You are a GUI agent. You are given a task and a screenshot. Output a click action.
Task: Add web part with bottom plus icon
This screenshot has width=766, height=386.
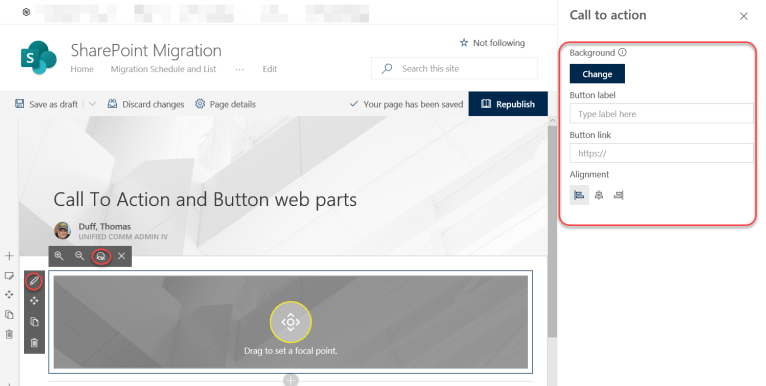[291, 380]
